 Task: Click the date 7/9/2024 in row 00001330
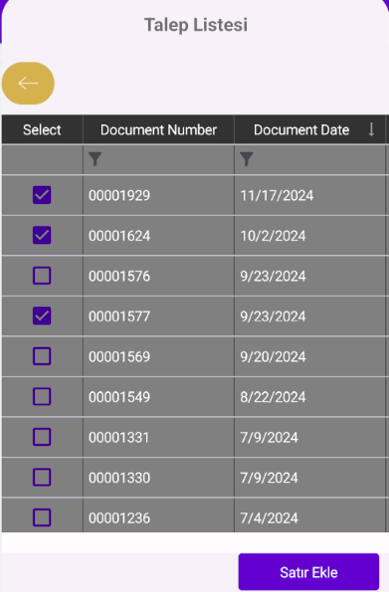point(310,478)
